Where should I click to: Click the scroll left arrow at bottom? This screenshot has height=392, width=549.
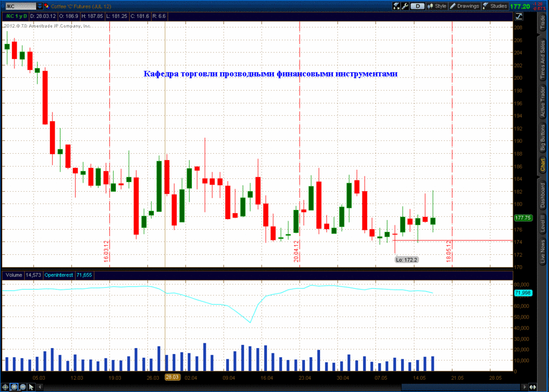(40, 387)
